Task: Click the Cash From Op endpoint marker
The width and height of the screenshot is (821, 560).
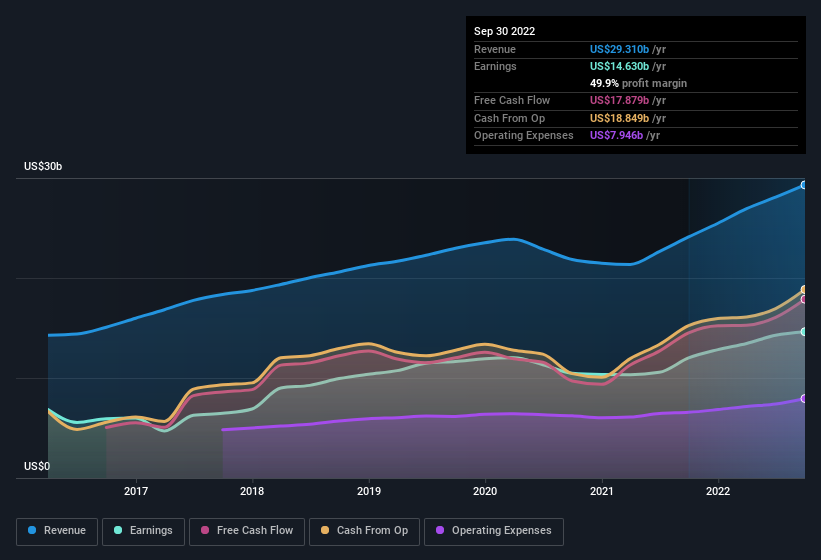Action: [804, 289]
